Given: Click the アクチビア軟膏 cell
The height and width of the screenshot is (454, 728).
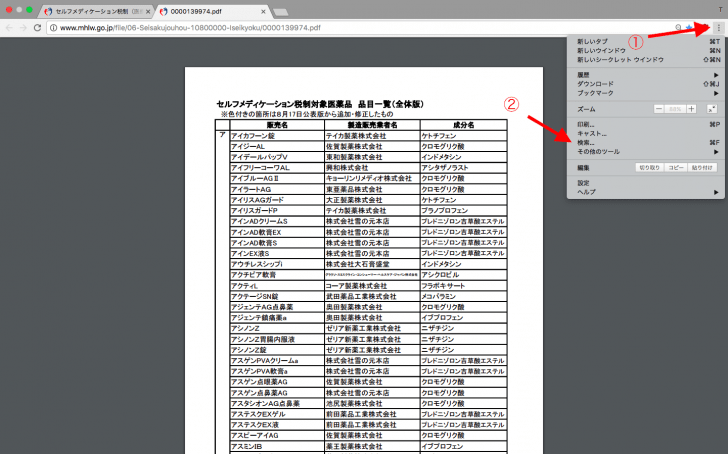Looking at the screenshot, I should [x=277, y=275].
